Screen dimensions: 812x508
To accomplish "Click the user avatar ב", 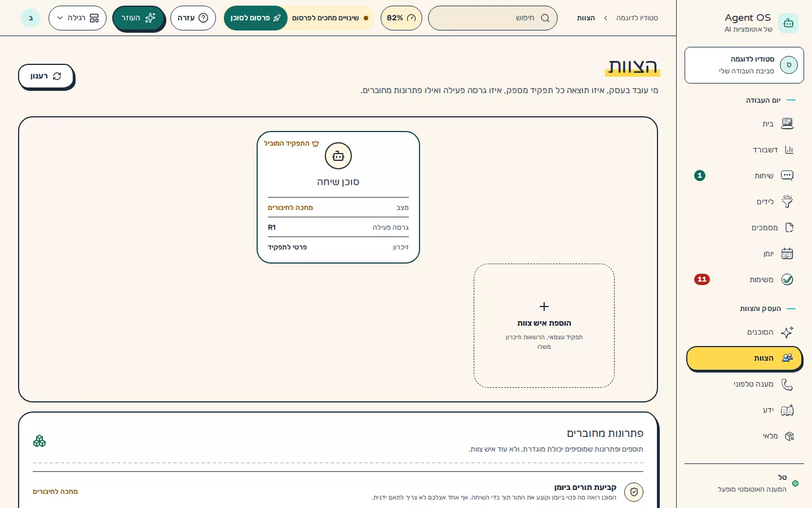I will 30,18.
